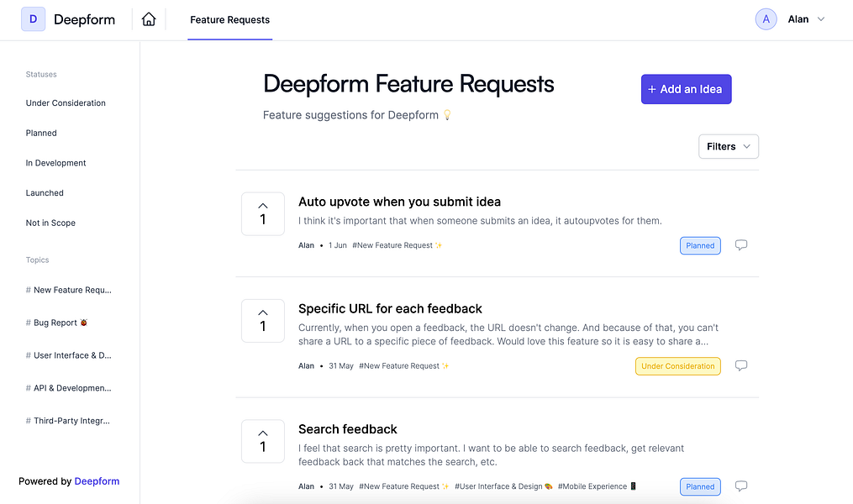This screenshot has height=504, width=853.
Task: Click #New Feature Request tag on Specific URL idea
Action: [404, 366]
